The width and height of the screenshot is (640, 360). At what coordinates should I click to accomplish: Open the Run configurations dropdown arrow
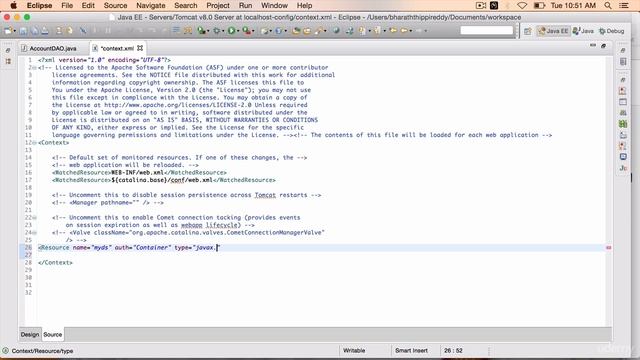pos(238,31)
